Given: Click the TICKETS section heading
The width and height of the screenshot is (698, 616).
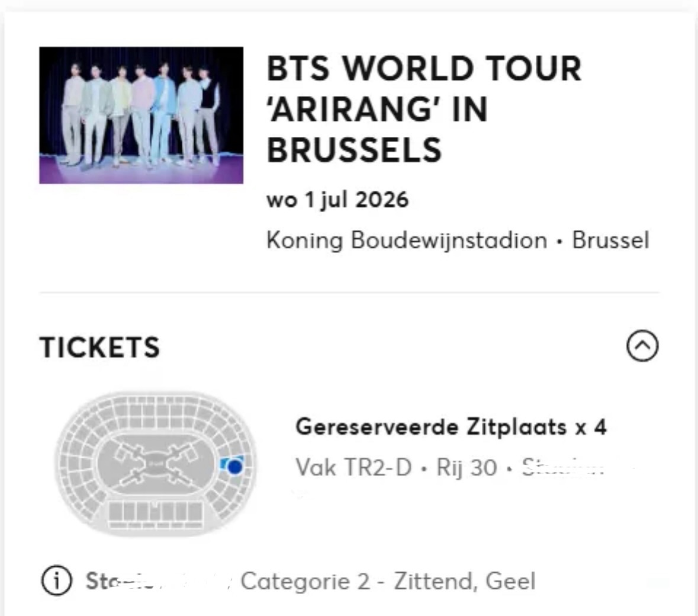Looking at the screenshot, I should click(99, 347).
